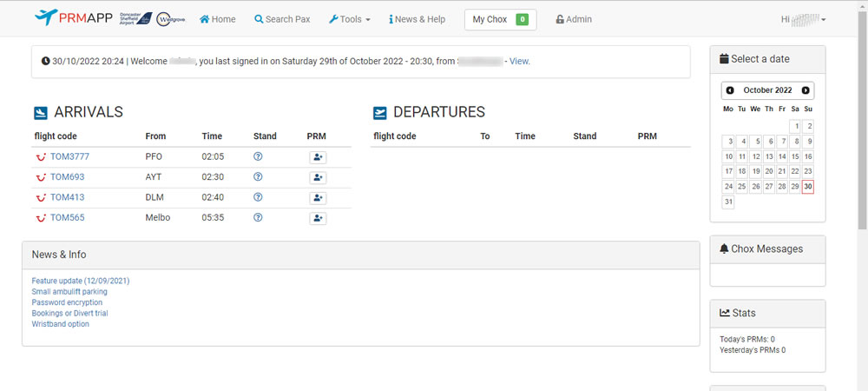Open the Admin section
Screen dimensions: 868x391
click(574, 19)
